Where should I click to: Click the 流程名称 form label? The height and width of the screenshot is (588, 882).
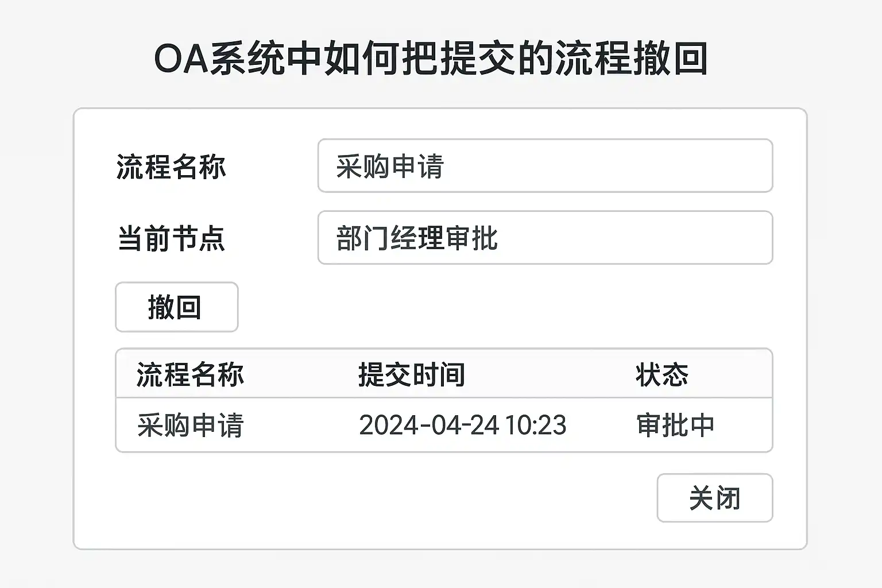(171, 167)
